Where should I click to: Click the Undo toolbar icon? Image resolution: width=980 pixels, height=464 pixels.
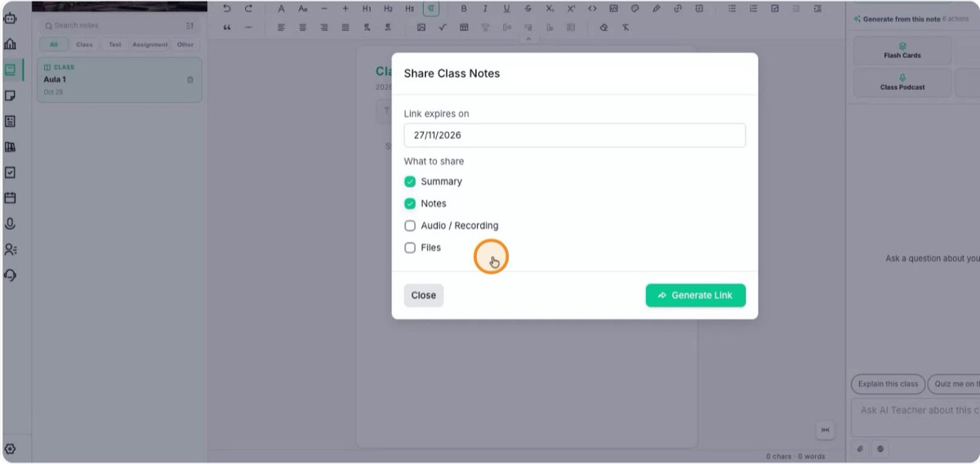click(x=227, y=8)
